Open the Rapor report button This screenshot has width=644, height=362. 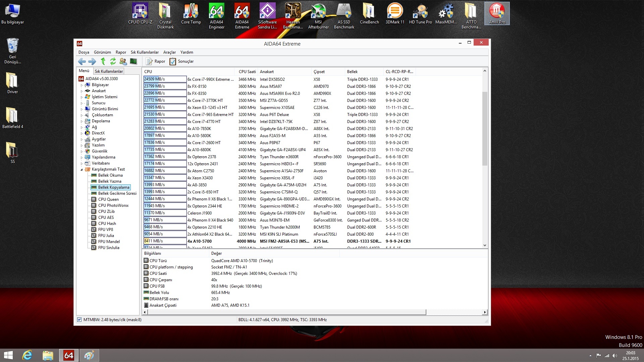156,61
